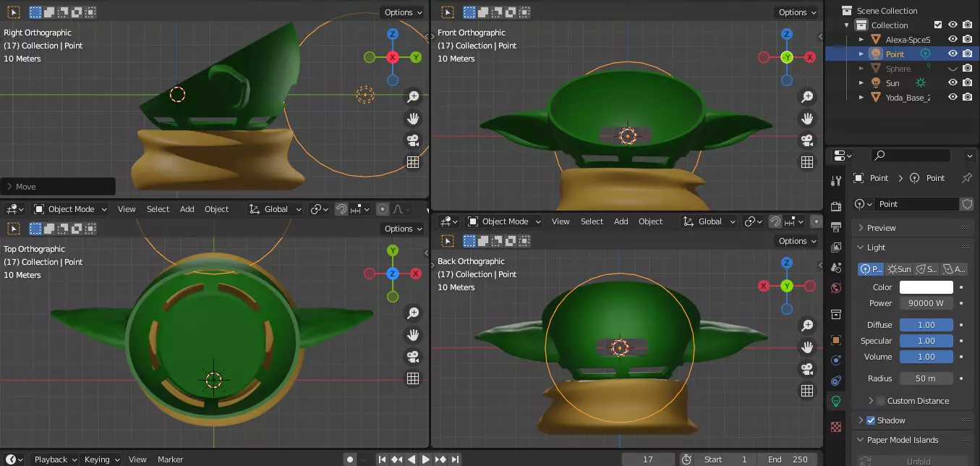This screenshot has height=466, width=980.
Task: Hide Alexa-SpceS object with eye icon
Action: point(953,39)
